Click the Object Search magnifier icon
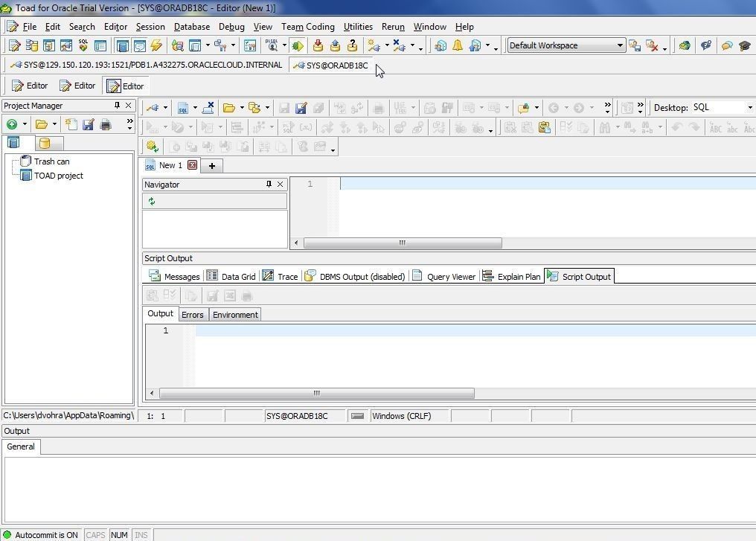The image size is (756, 541). pos(177,46)
